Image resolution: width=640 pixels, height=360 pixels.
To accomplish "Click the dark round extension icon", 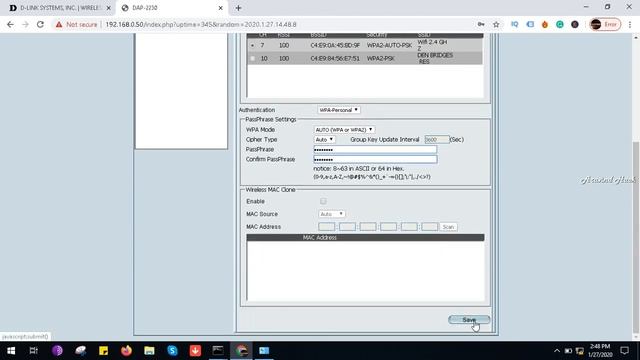I will click(575, 24).
